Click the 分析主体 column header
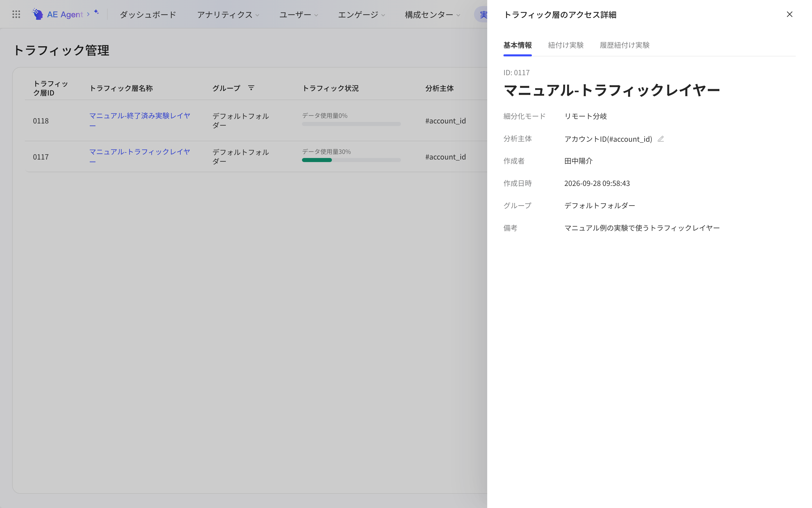Viewport: 812px width, 508px height. click(439, 88)
